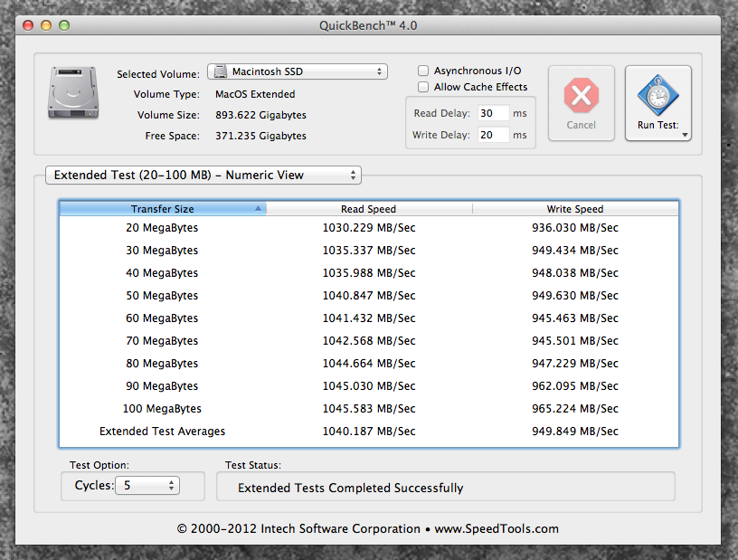Click the Test Status message field
This screenshot has width=738, height=560.
click(446, 487)
